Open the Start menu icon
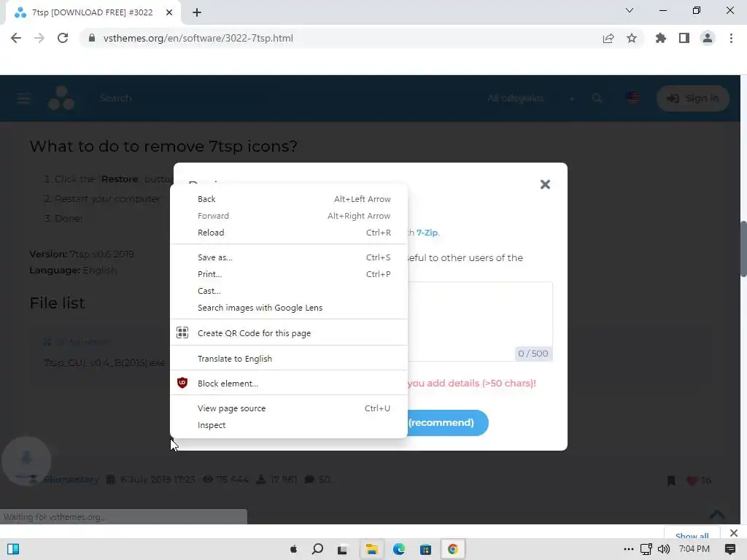 13,549
